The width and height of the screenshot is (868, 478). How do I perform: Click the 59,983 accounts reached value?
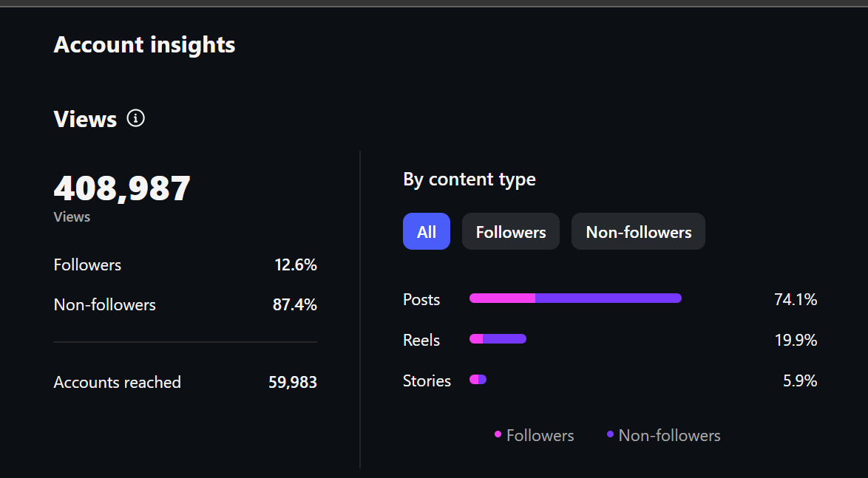coord(293,383)
